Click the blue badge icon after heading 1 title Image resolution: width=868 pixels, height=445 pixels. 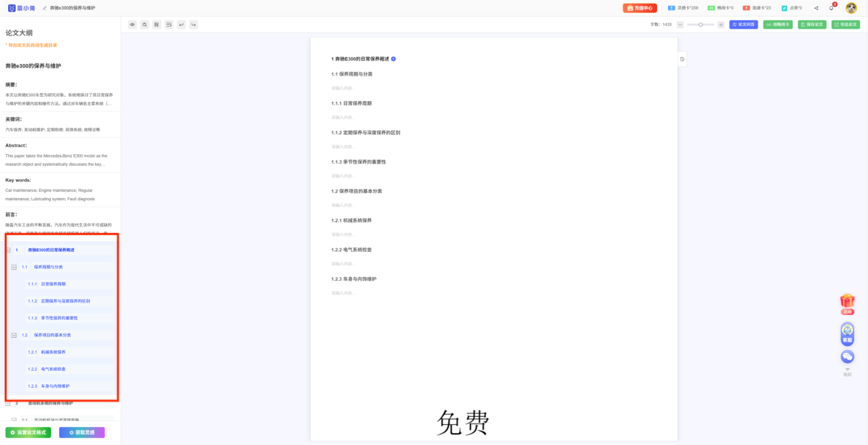click(394, 59)
